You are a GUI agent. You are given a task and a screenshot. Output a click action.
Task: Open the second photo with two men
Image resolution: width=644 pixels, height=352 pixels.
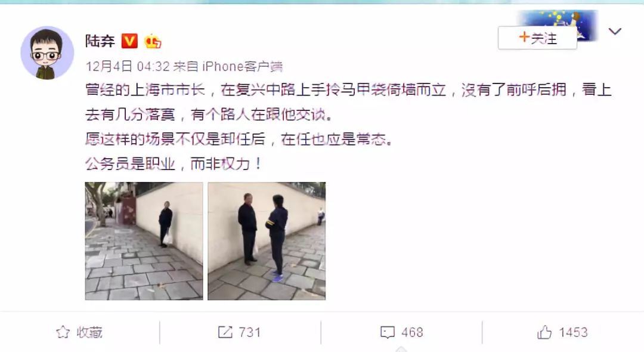pos(267,241)
